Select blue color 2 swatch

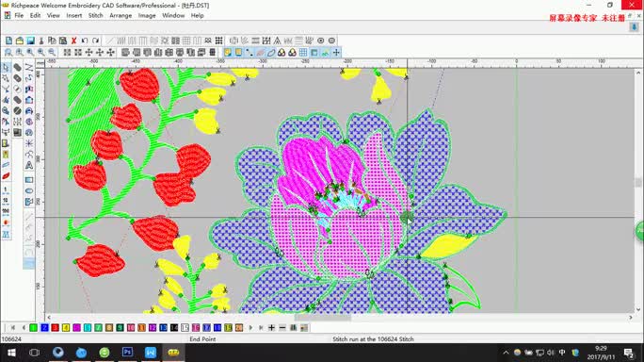[44, 327]
